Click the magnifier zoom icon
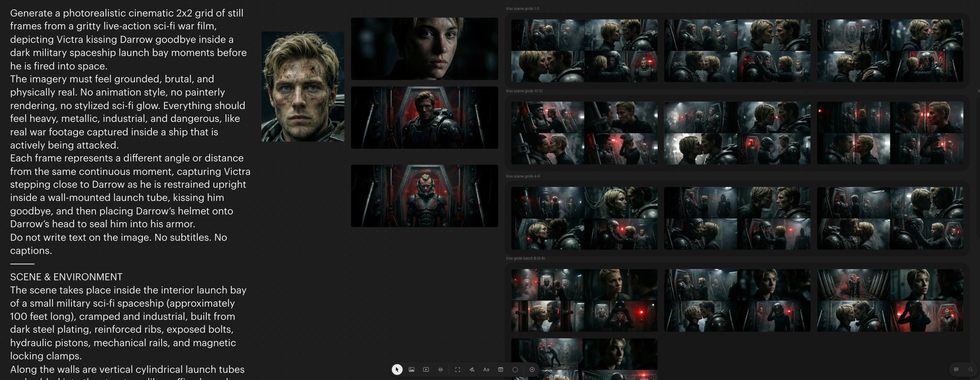980x380 pixels. point(970,369)
